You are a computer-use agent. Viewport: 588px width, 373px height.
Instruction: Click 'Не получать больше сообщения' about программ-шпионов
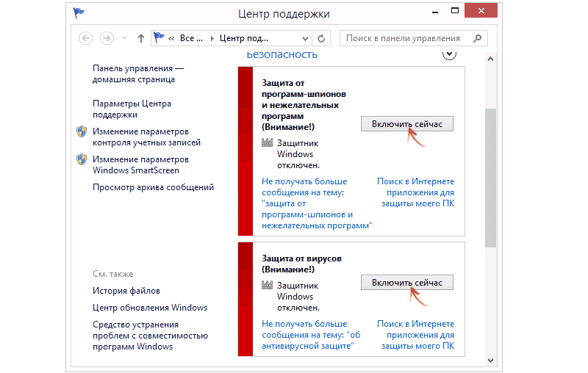(317, 203)
